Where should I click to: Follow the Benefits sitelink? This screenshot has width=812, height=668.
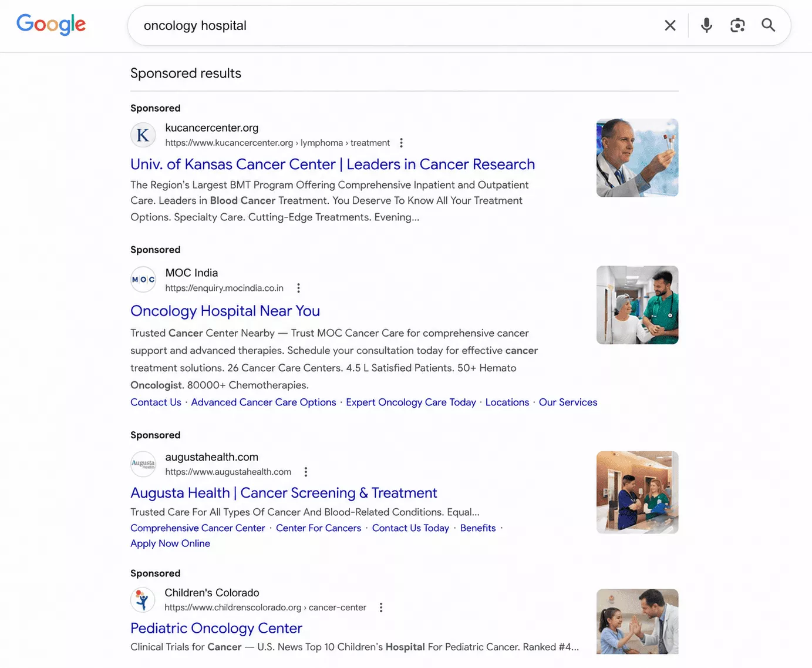478,528
